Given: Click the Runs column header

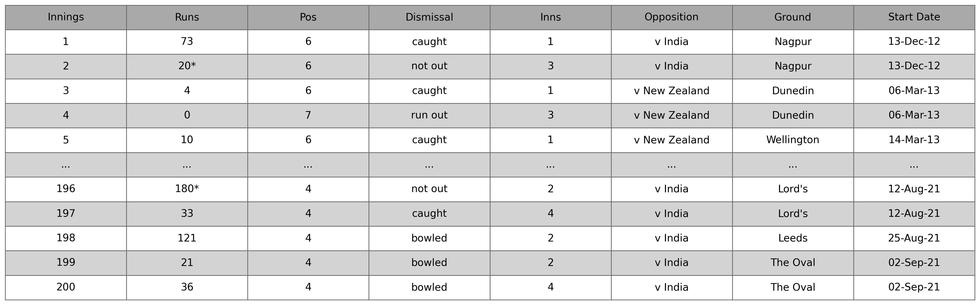Looking at the screenshot, I should pos(187,17).
